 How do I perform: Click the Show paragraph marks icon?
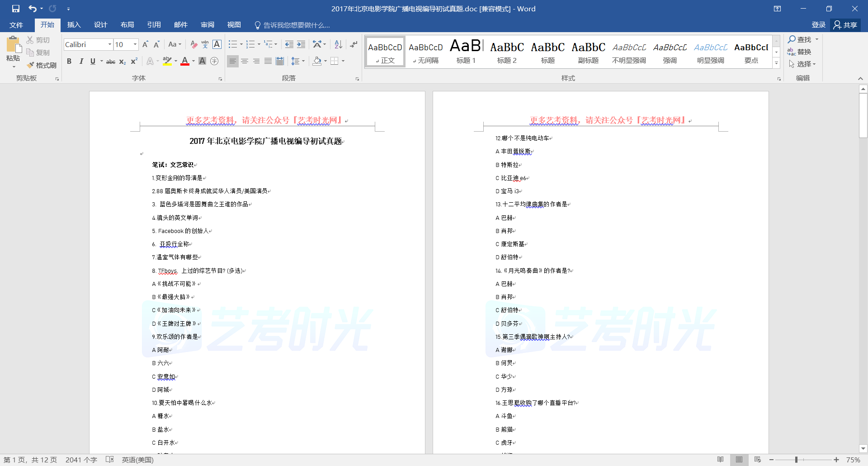(x=354, y=44)
